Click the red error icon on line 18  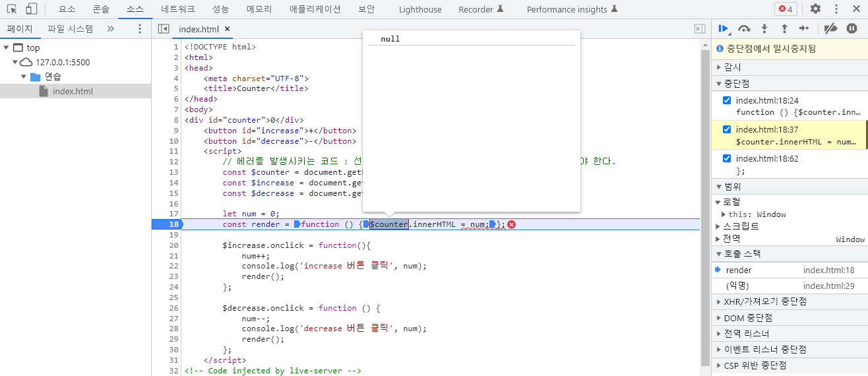pyautogui.click(x=511, y=224)
